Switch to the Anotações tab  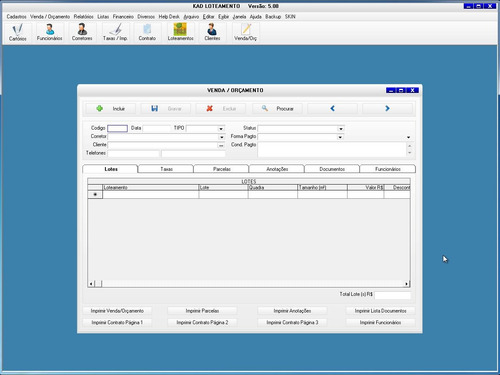[277, 169]
